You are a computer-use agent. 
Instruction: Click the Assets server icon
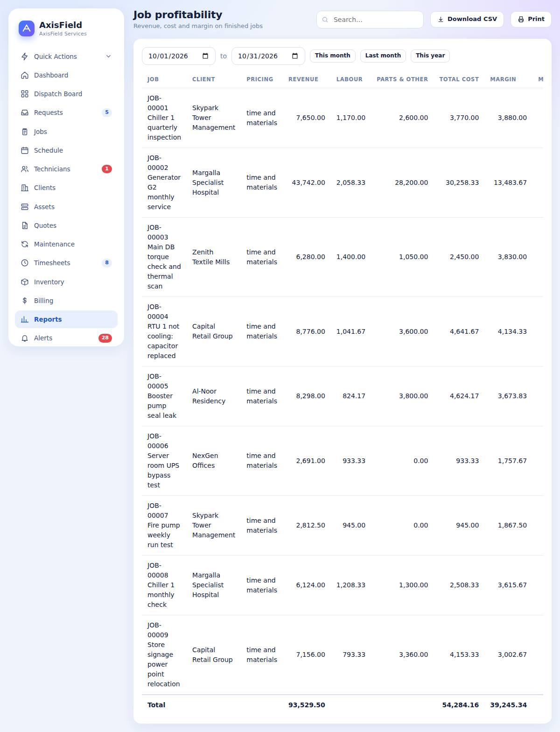point(25,207)
